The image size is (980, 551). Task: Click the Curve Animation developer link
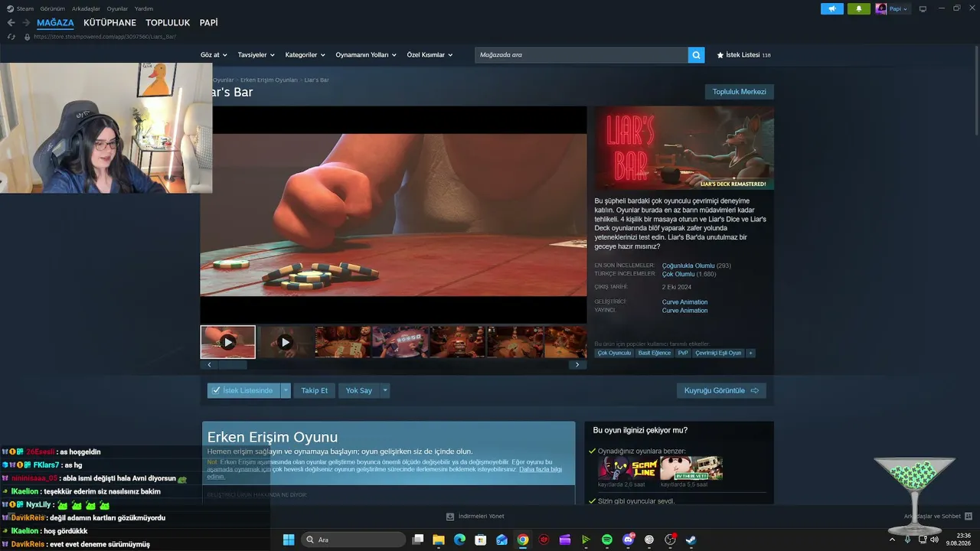tap(684, 302)
